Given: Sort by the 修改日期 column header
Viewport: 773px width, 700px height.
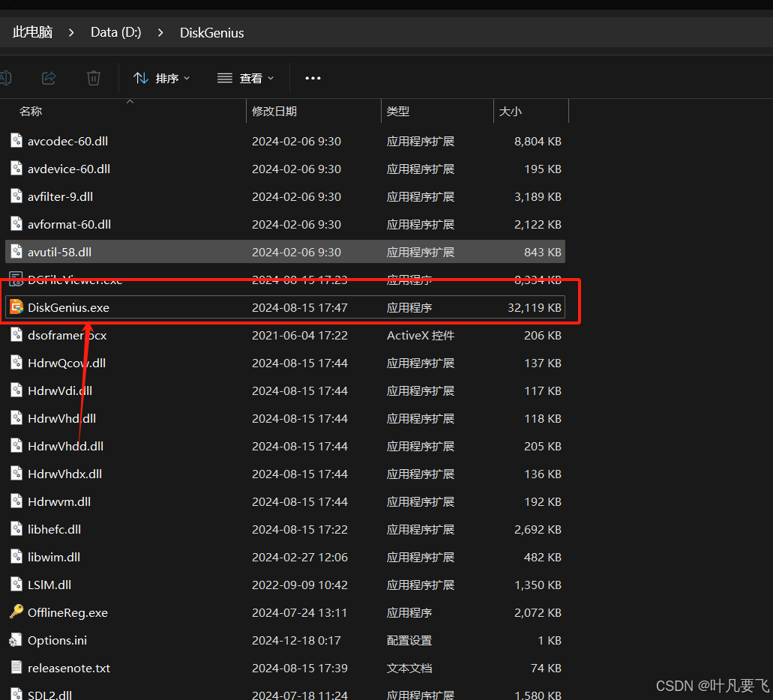Looking at the screenshot, I should tap(274, 112).
